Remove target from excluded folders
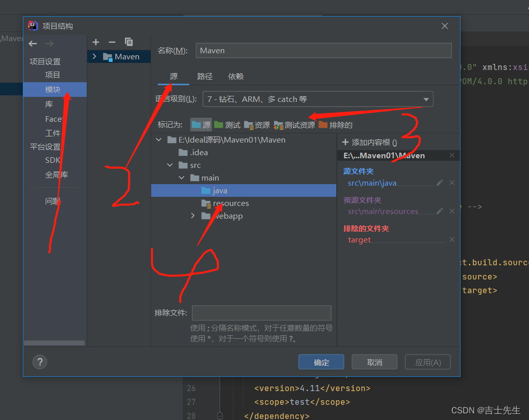529x420 pixels. pos(452,239)
